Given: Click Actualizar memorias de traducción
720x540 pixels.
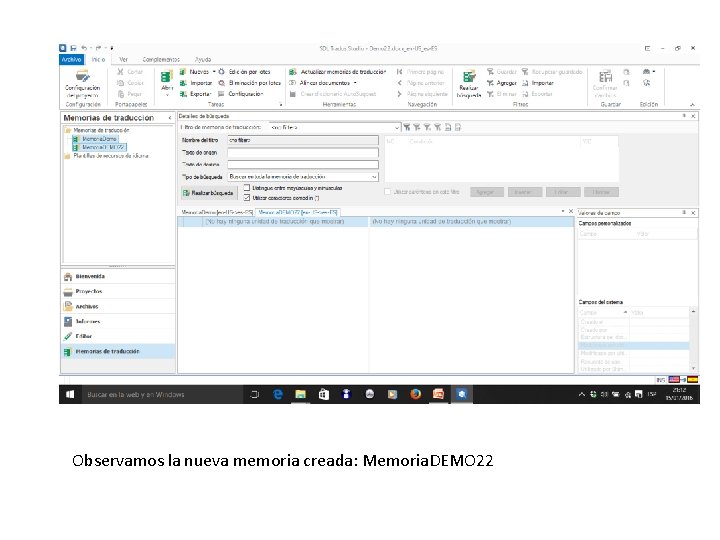Looking at the screenshot, I should pos(338,72).
